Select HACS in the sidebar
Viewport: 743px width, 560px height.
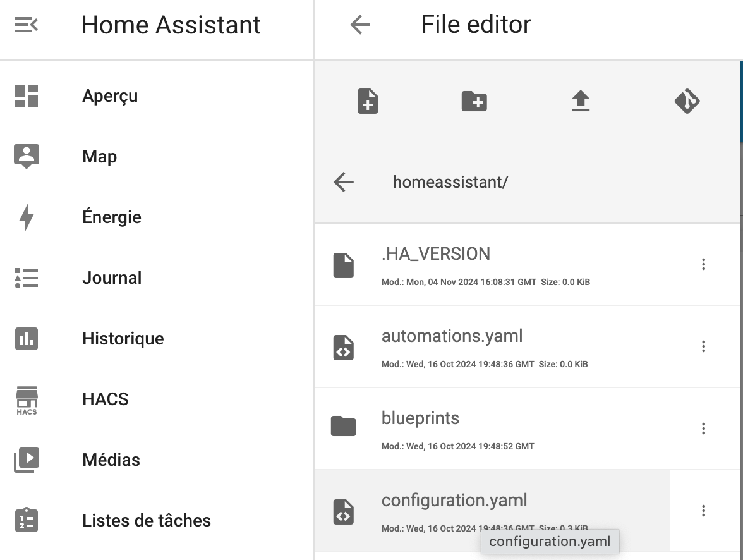[x=105, y=399]
